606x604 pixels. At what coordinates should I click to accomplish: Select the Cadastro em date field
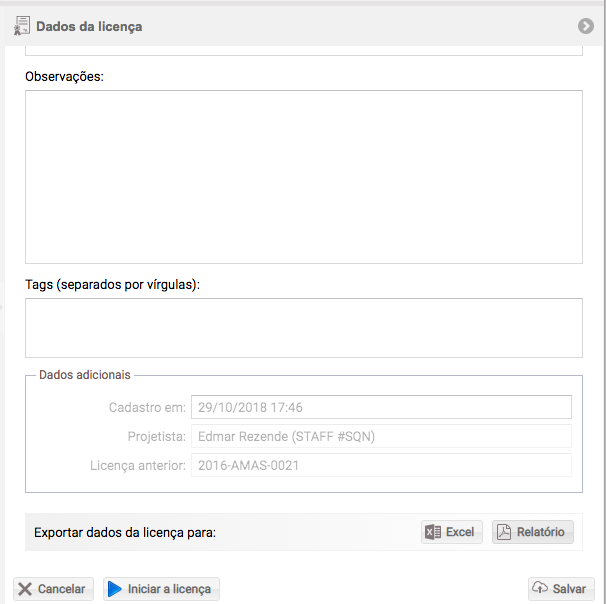pyautogui.click(x=381, y=407)
